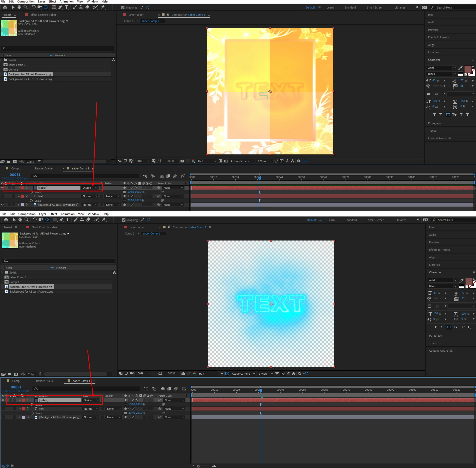Select saber Comp 1 item in lower Project panel
The width and height of the screenshot is (476, 468).
pyautogui.click(x=18, y=277)
